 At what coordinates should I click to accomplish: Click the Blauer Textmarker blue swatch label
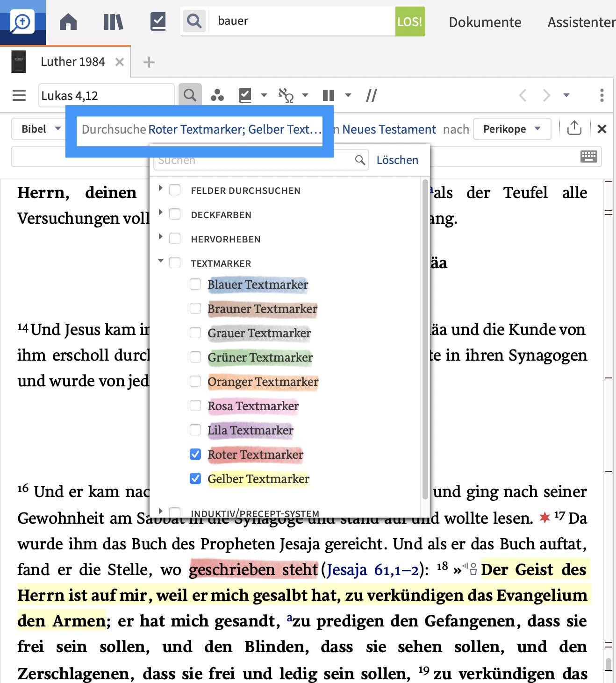[x=258, y=285]
